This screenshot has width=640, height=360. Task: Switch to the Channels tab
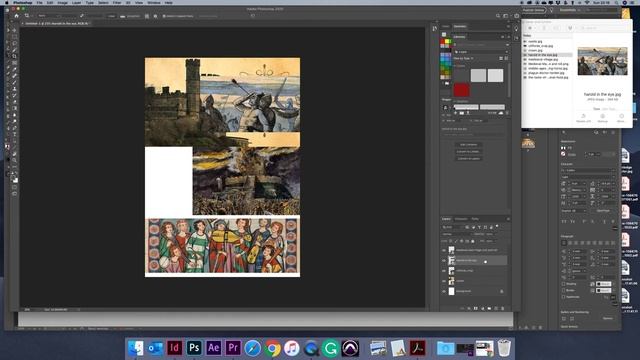(461, 219)
